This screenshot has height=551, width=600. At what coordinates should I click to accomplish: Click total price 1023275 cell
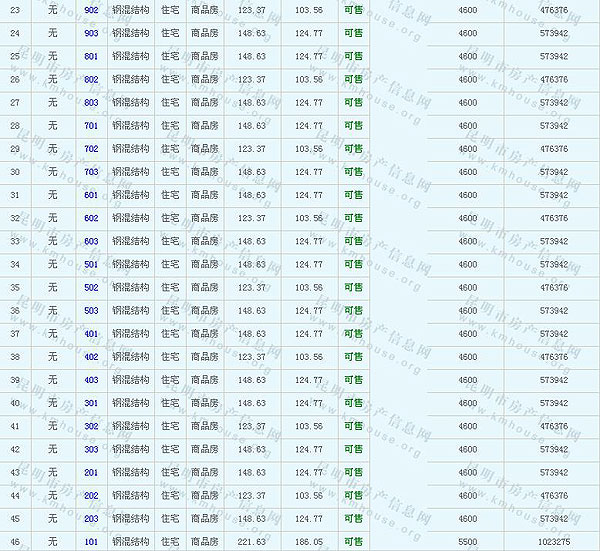tap(553, 541)
